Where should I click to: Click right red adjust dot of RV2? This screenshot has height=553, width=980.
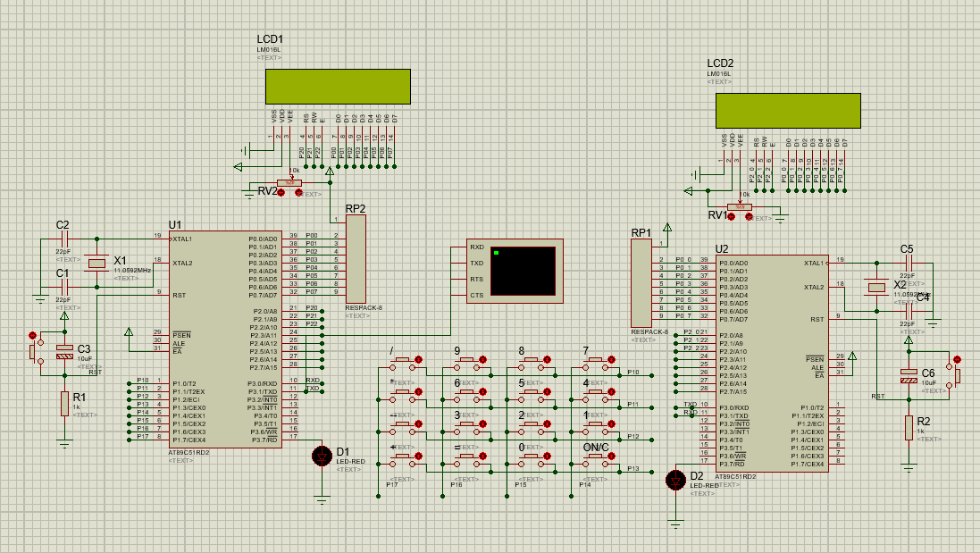(x=298, y=192)
